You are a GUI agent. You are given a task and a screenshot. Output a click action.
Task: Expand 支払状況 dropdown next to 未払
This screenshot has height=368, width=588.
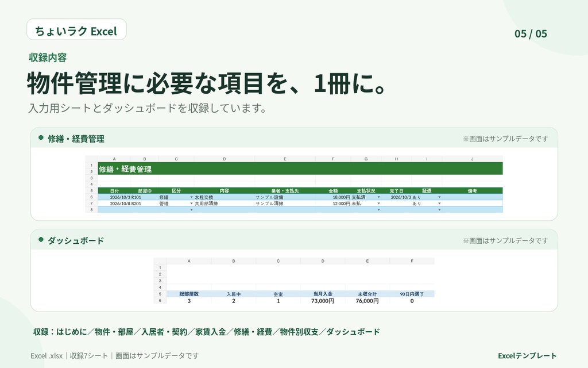[x=378, y=204]
